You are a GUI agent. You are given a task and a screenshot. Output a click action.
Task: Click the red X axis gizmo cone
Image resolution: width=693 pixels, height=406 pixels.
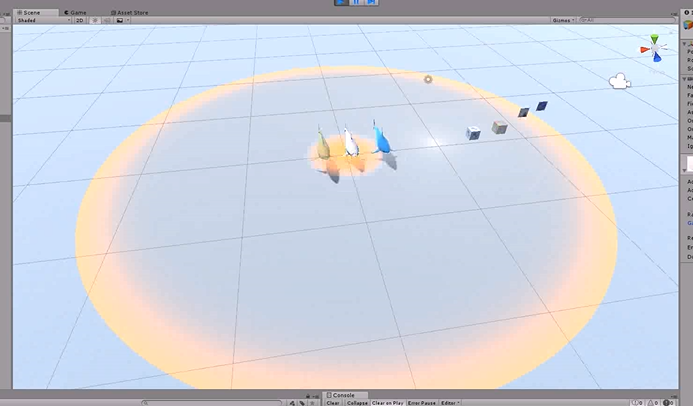pos(645,49)
